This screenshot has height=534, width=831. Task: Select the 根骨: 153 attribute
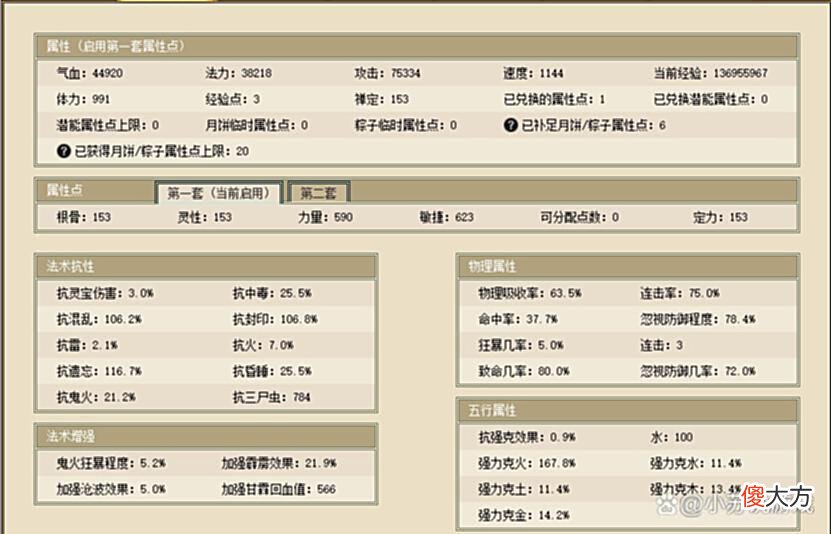point(84,217)
